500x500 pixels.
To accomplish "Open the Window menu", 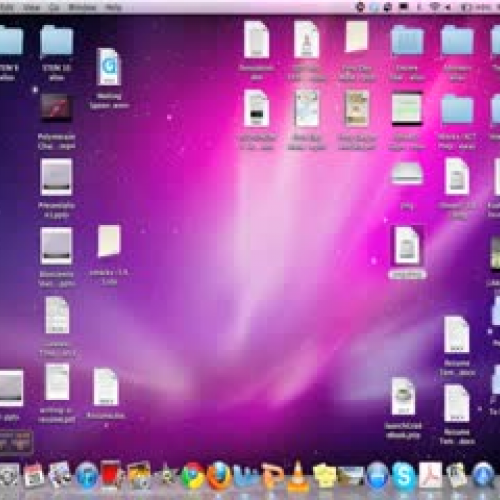I will (82, 7).
